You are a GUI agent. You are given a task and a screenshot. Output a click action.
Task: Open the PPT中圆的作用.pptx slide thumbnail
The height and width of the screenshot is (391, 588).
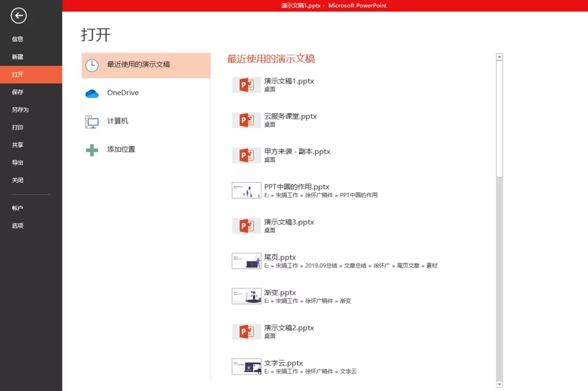247,190
